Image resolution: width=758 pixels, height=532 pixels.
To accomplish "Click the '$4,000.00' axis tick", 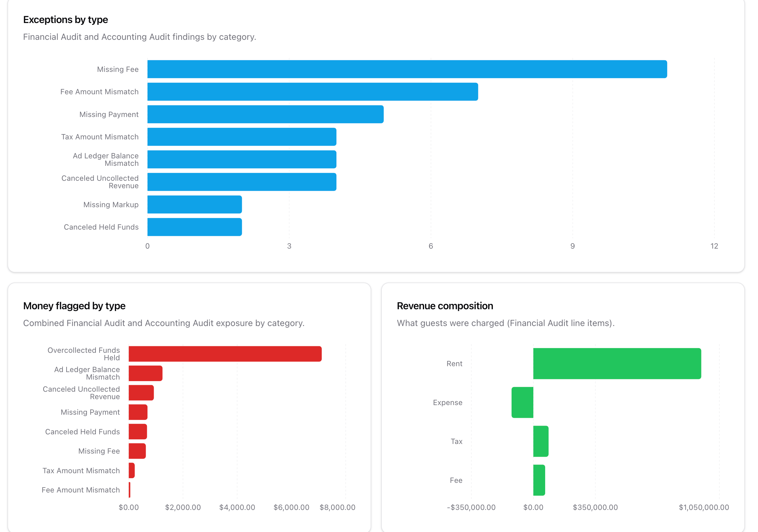I will coord(237,508).
